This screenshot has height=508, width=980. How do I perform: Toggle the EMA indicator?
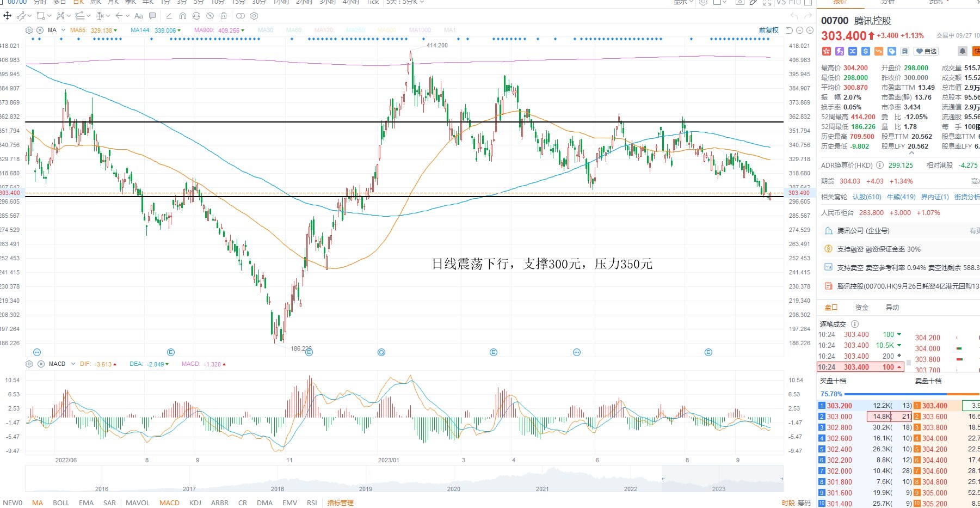(x=86, y=503)
